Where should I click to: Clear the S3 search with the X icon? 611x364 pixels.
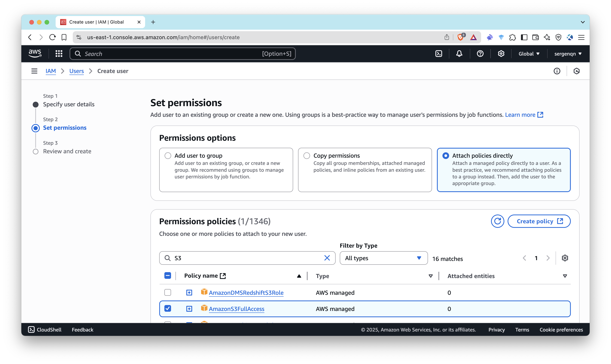click(x=327, y=258)
